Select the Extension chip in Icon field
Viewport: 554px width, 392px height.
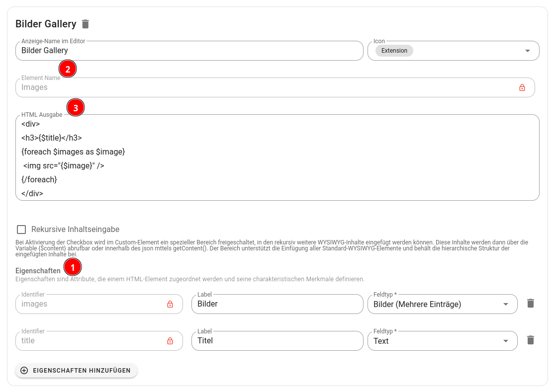click(x=394, y=51)
